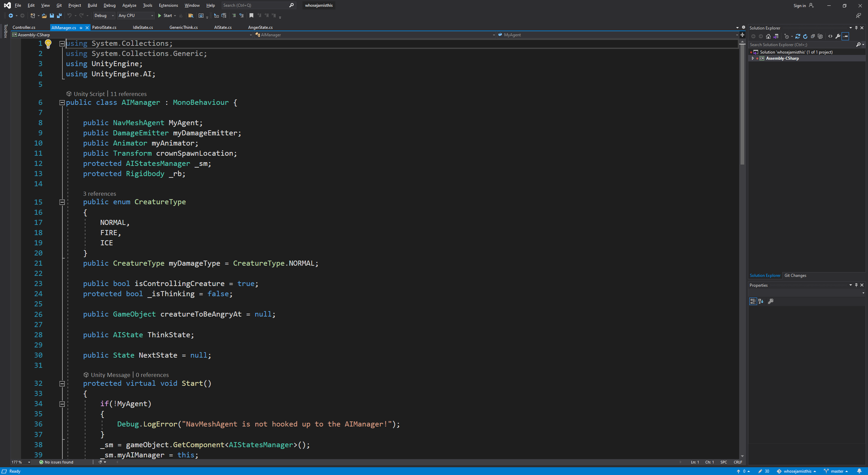Open the Extensions menu
868x475 pixels.
pyautogui.click(x=168, y=5)
